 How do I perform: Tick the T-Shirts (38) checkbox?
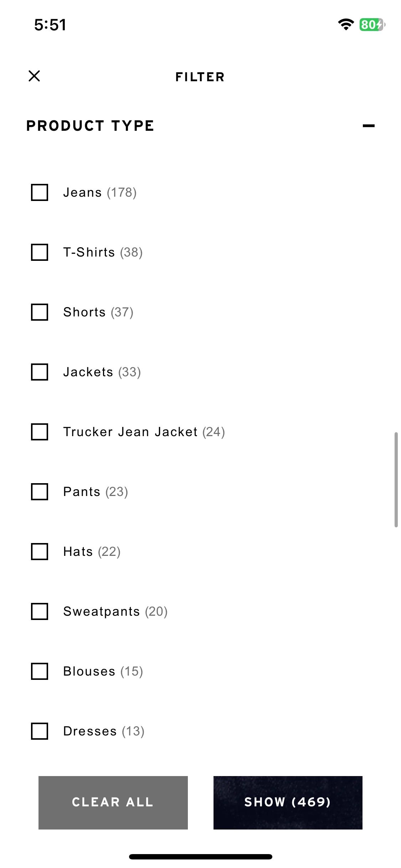[x=40, y=252]
